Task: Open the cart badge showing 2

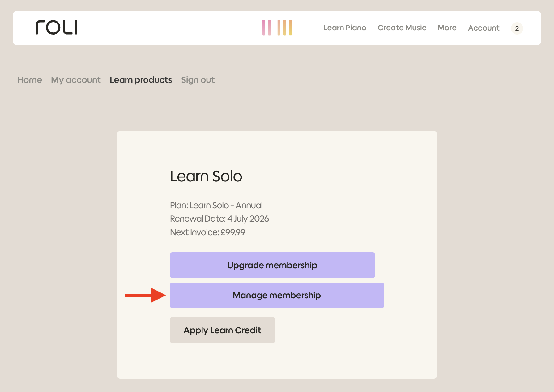Action: tap(517, 28)
